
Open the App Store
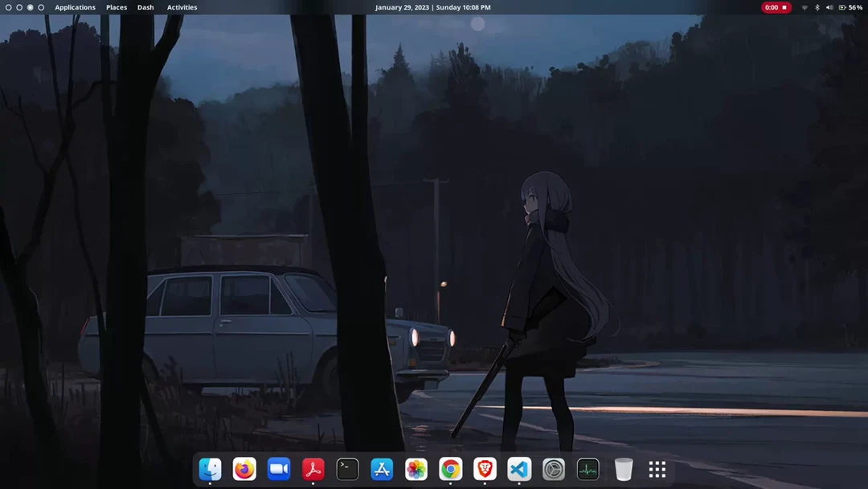(x=381, y=469)
